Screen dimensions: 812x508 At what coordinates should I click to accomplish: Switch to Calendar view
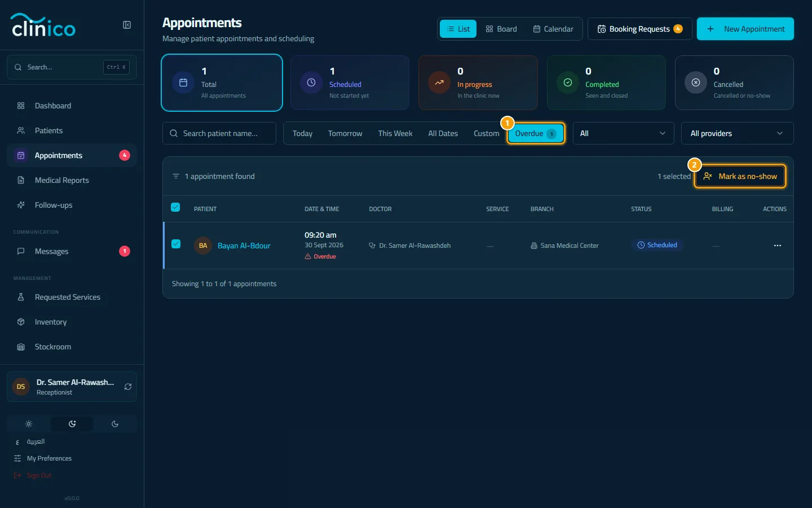(x=553, y=29)
